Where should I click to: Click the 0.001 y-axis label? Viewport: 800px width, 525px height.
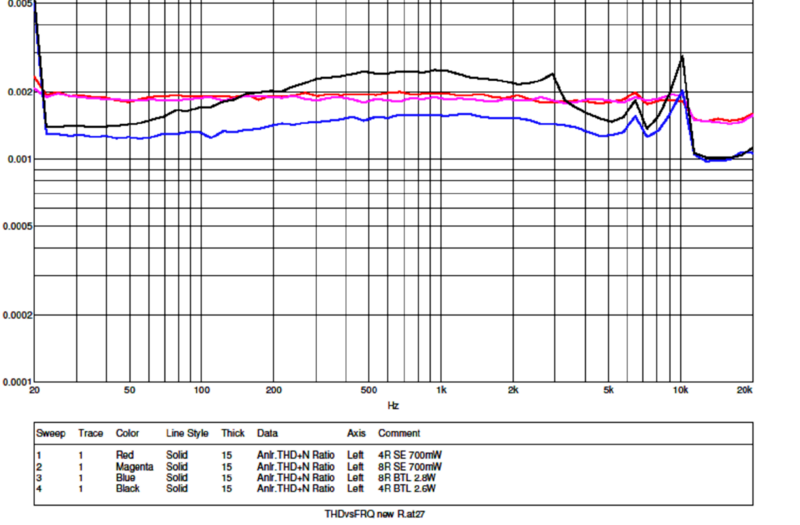(18, 160)
